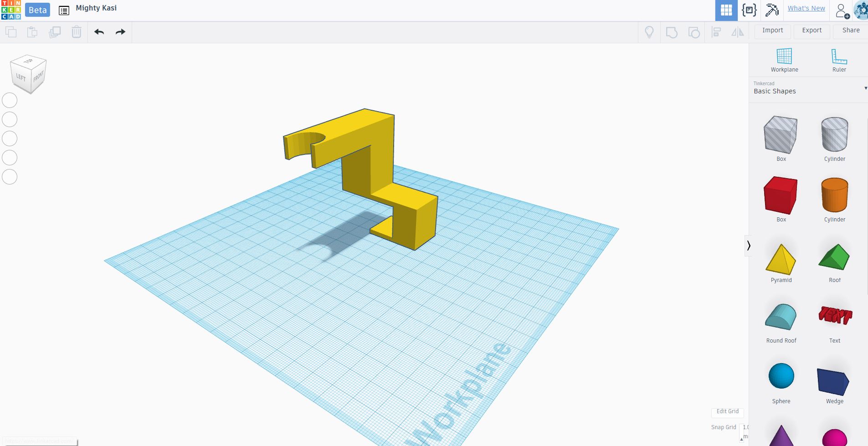Click the fourth round view control button
Image resolution: width=868 pixels, height=446 pixels.
coord(10,158)
